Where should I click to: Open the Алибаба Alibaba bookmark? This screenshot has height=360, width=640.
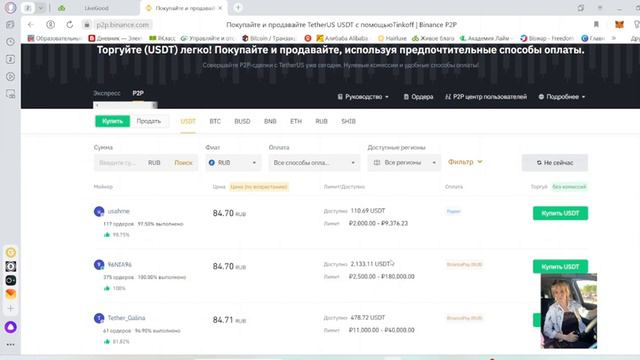click(x=342, y=38)
